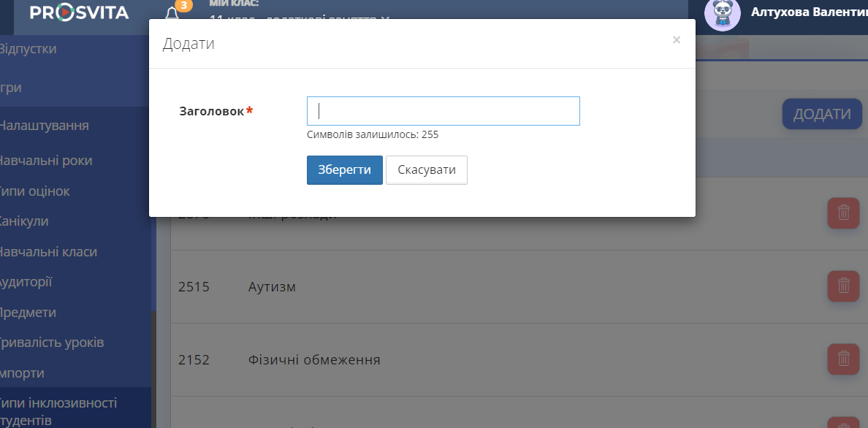The height and width of the screenshot is (428, 868).
Task: Open the Алтухова Валентина user menu
Action: 808,12
